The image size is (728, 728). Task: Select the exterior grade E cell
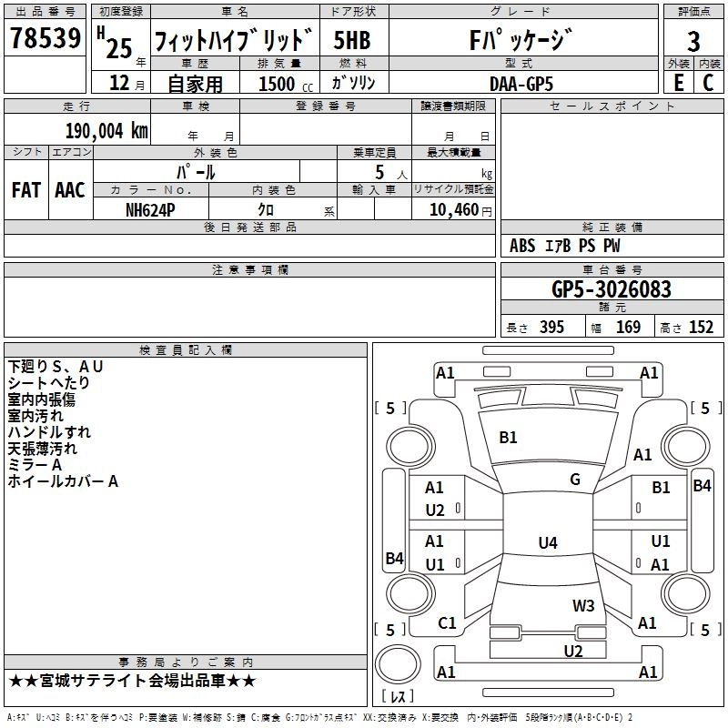coord(678,83)
